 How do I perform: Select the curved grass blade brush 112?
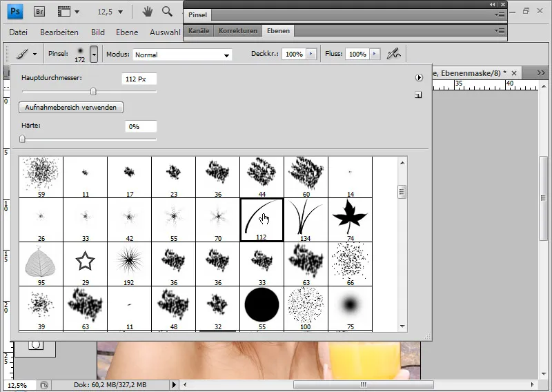point(262,219)
